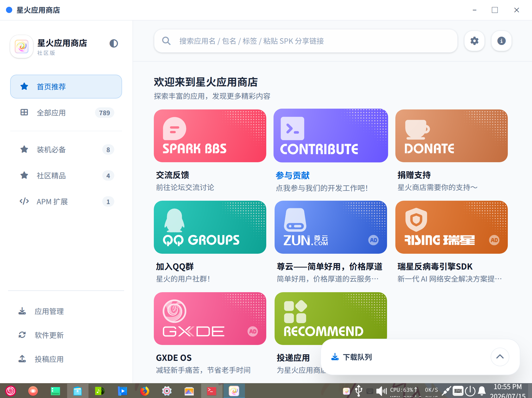The image size is (532, 398).
Task: Click the 下载队列 download icon
Action: point(335,357)
